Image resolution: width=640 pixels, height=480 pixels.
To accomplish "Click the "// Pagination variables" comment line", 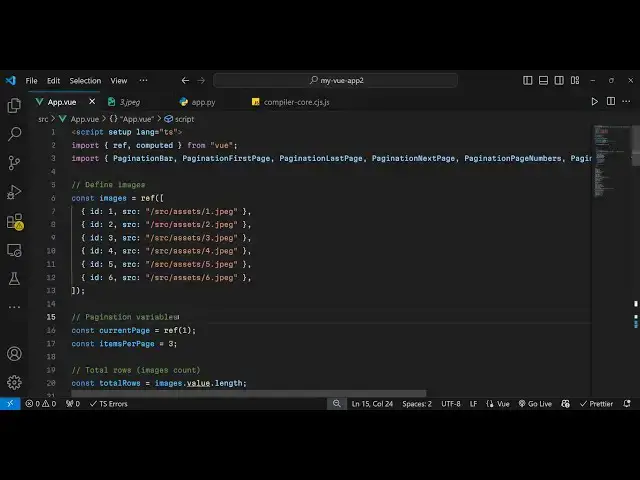I will tap(125, 317).
